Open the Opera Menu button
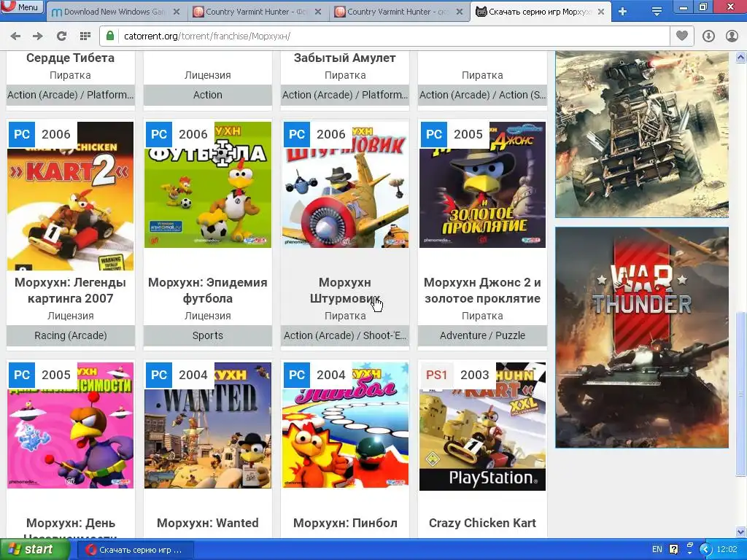This screenshot has height=560, width=747. [22, 7]
